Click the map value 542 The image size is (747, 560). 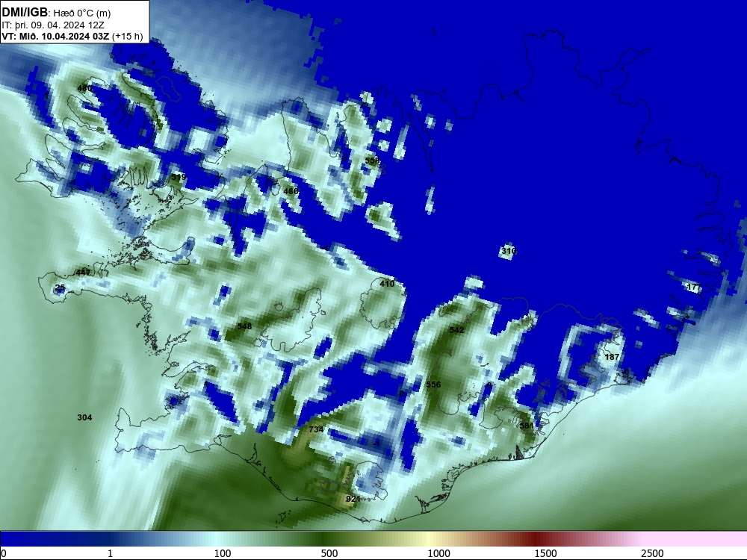tap(456, 330)
